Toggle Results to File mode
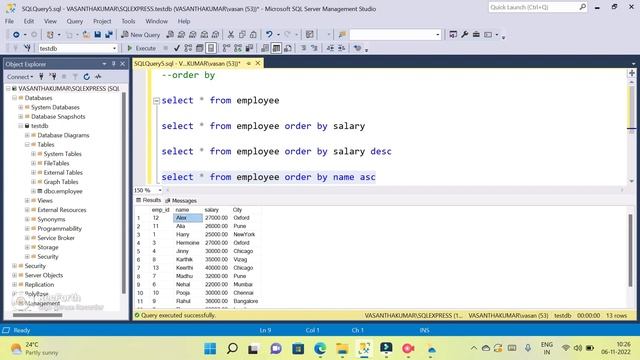 [x=288, y=48]
